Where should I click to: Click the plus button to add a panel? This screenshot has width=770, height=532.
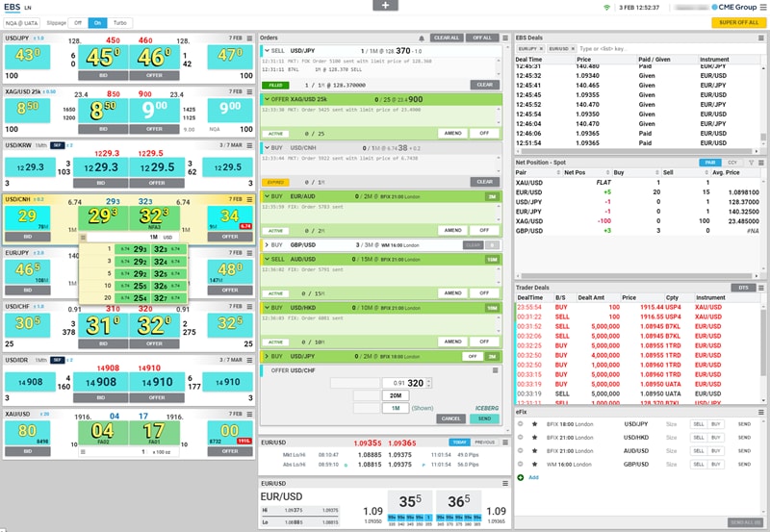pyautogui.click(x=384, y=6)
